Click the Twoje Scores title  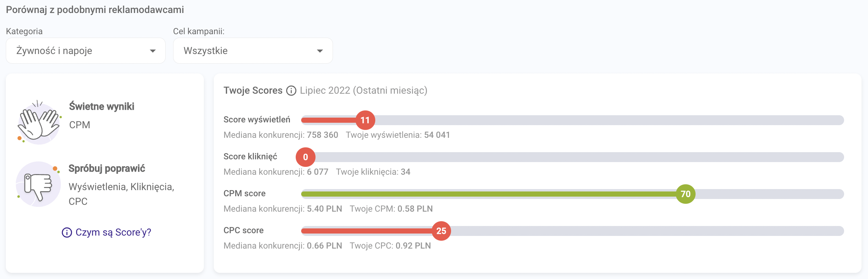coord(253,91)
